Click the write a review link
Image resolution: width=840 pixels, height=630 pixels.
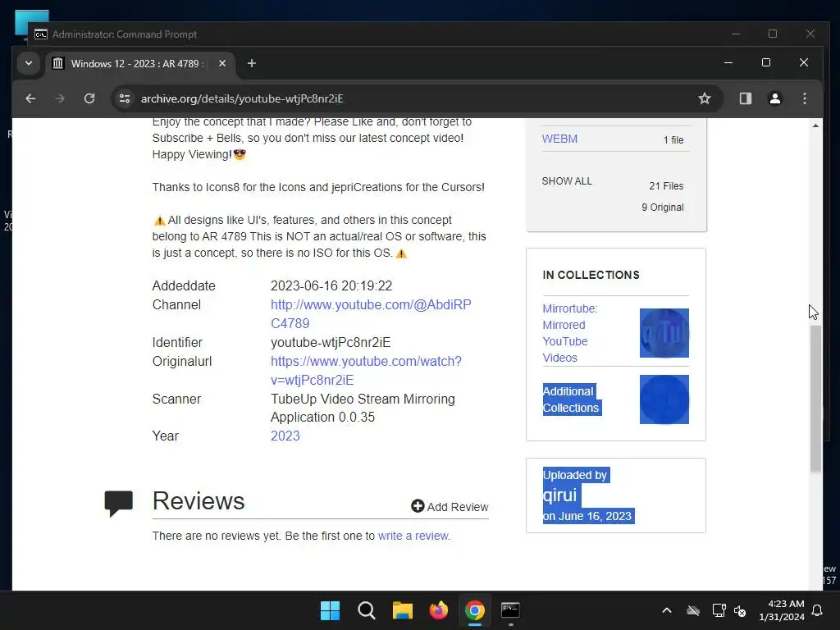click(413, 536)
